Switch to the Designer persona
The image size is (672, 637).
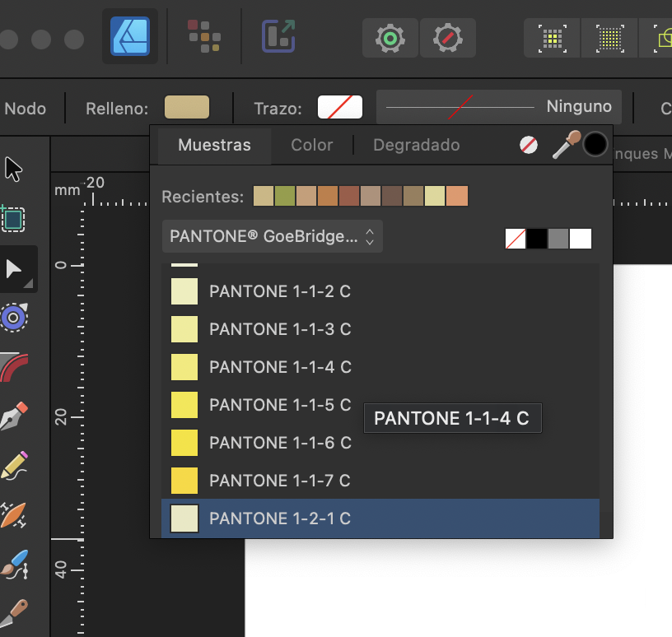pyautogui.click(x=130, y=36)
